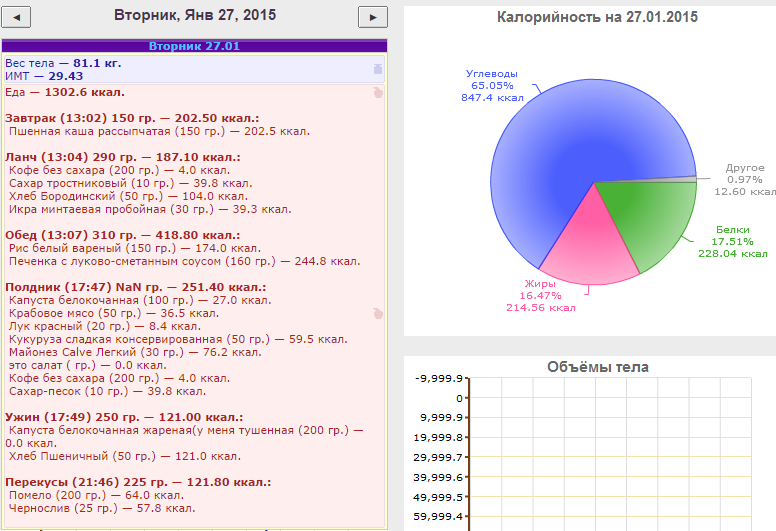Click the apple icon beside Крабовое мясо row
Viewport: 776px width, 531px height.
click(x=378, y=313)
